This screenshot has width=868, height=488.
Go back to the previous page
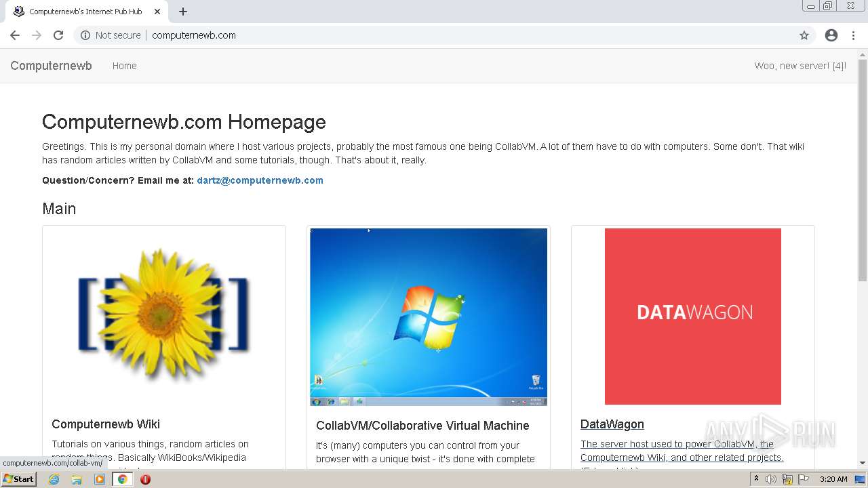15,35
